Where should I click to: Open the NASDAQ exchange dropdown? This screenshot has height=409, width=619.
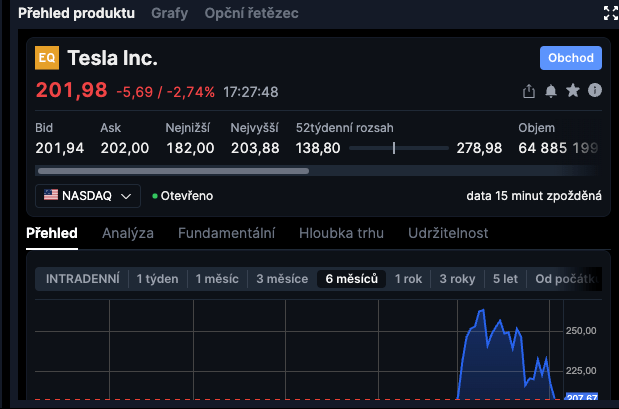point(88,196)
